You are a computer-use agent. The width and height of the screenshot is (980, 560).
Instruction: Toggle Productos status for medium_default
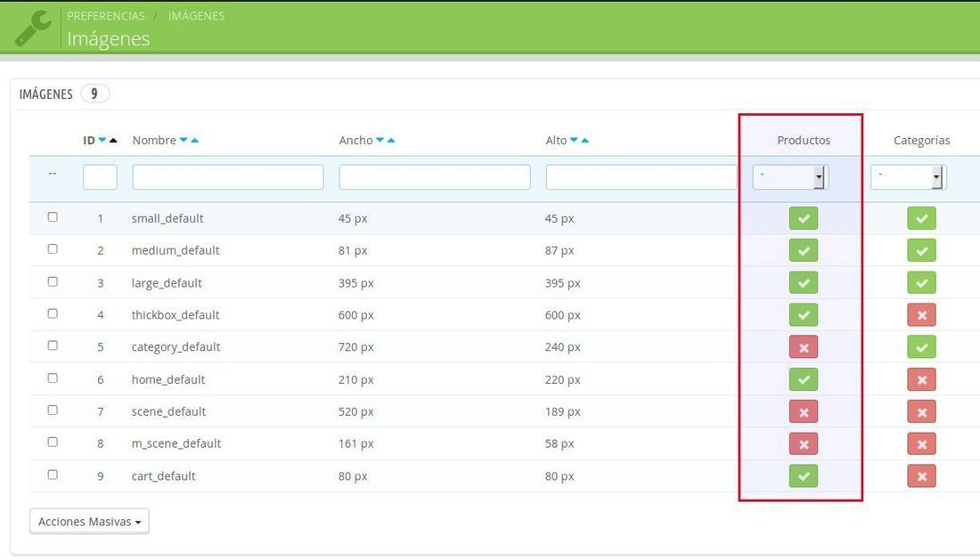tap(803, 250)
